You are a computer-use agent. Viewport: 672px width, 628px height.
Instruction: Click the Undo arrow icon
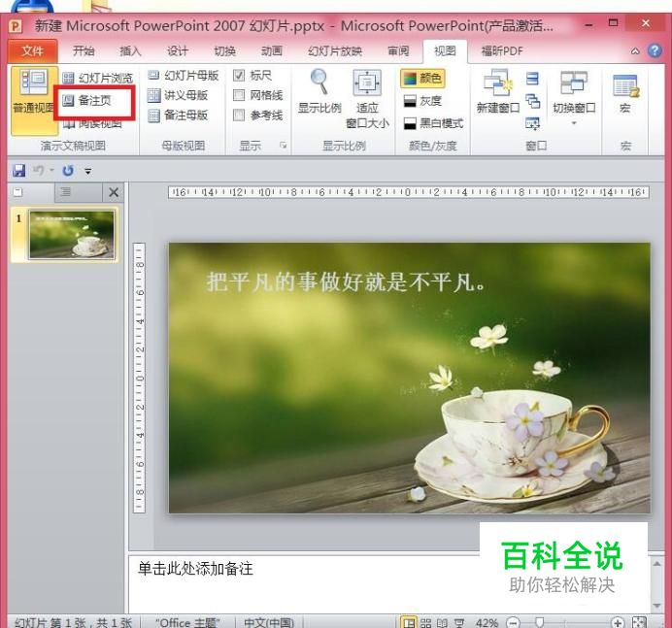click(39, 171)
